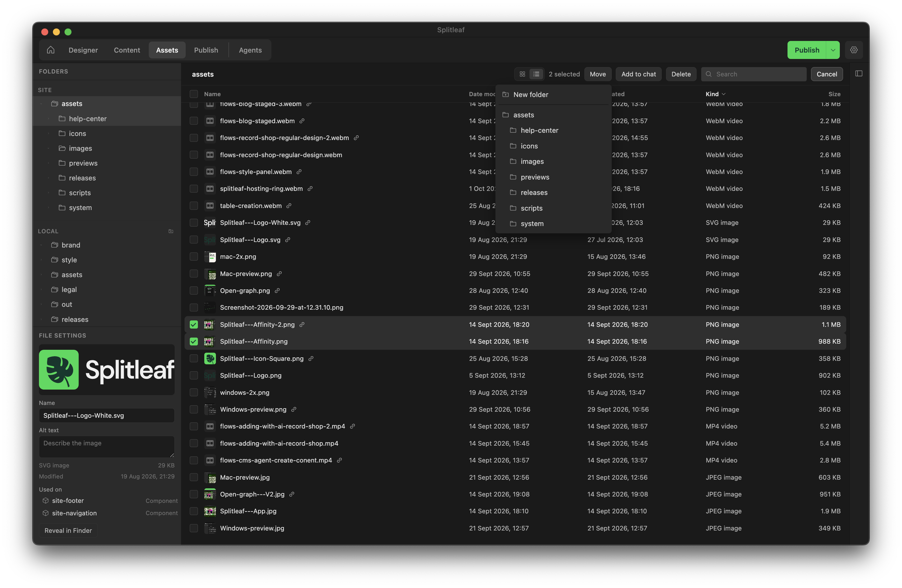Click the Splitleaf---Icon-Square.png thumbnail
Viewport: 902px width, 588px height.
pyautogui.click(x=210, y=358)
